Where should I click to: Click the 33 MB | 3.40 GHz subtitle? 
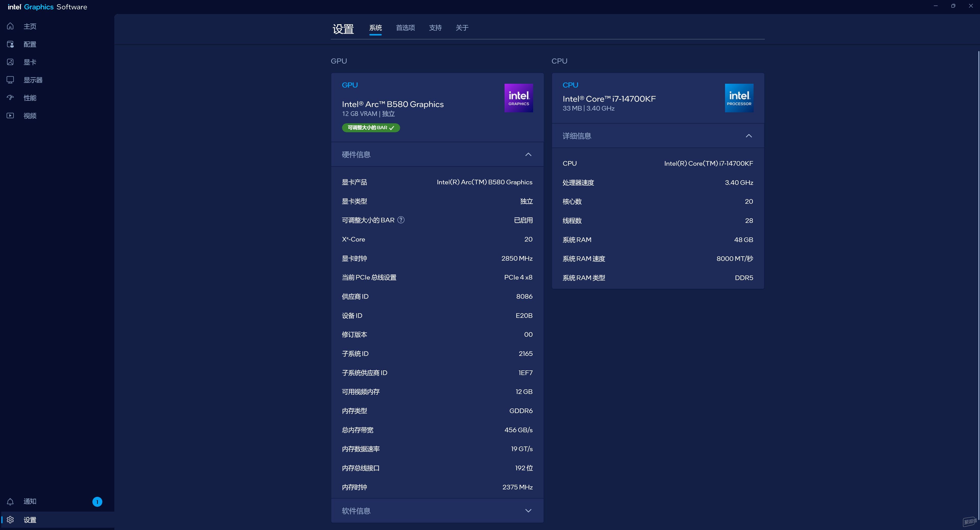[x=588, y=109]
